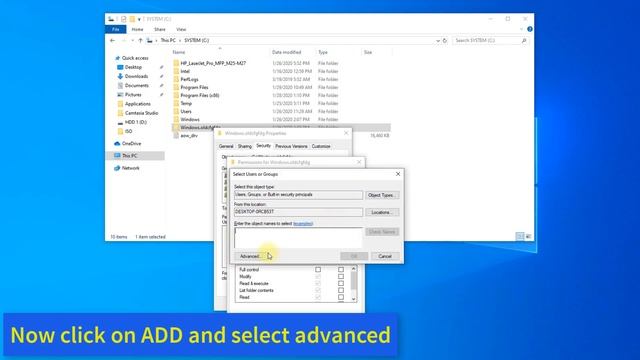Check Deny for Read permission
The width and height of the screenshot is (640, 360).
coord(341,297)
